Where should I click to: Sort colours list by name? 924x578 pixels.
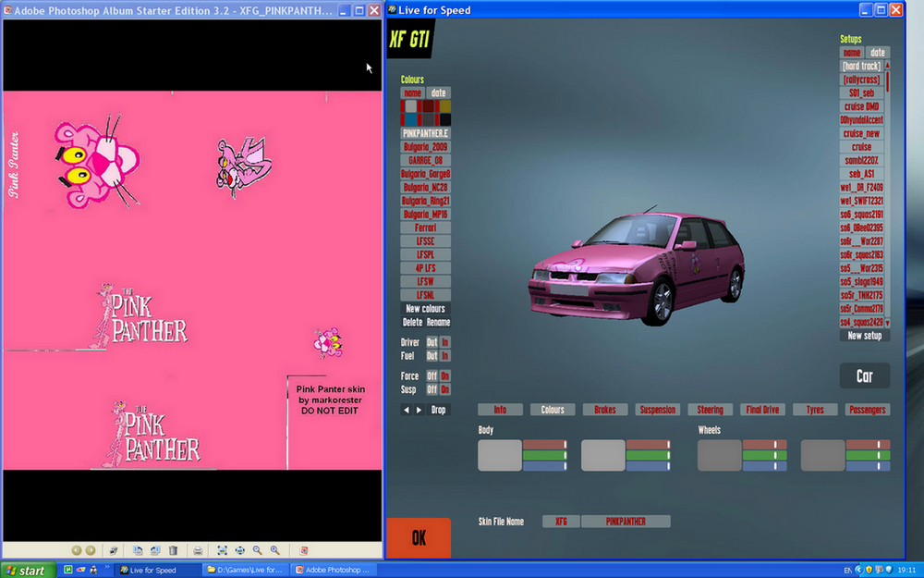pyautogui.click(x=412, y=93)
